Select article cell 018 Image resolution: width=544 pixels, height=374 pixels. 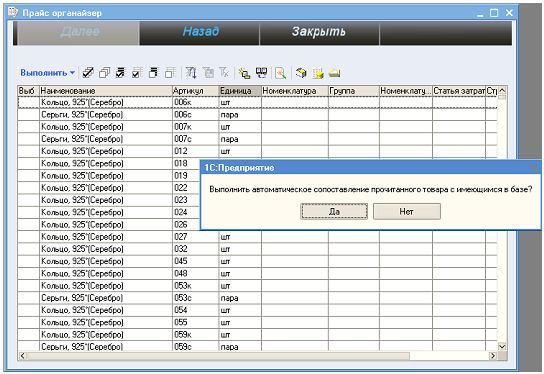point(186,163)
